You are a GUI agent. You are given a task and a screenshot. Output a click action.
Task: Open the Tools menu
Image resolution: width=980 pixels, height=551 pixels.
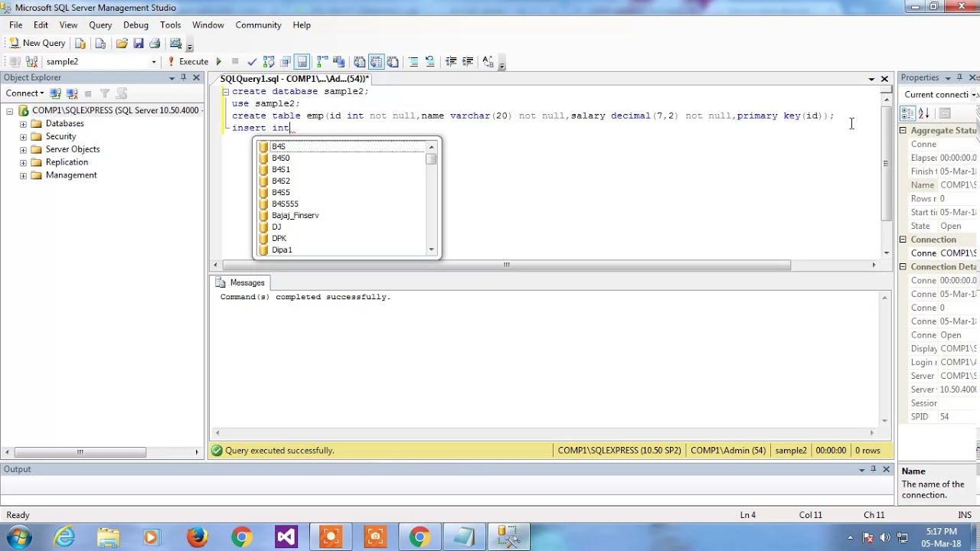pyautogui.click(x=170, y=24)
